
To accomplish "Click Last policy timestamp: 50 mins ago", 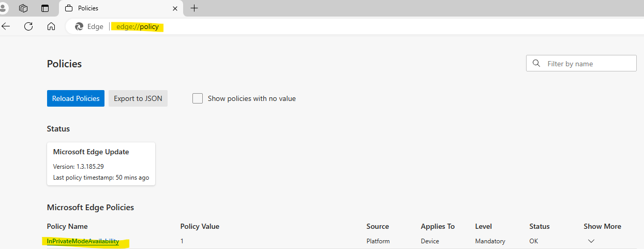I will point(101,178).
